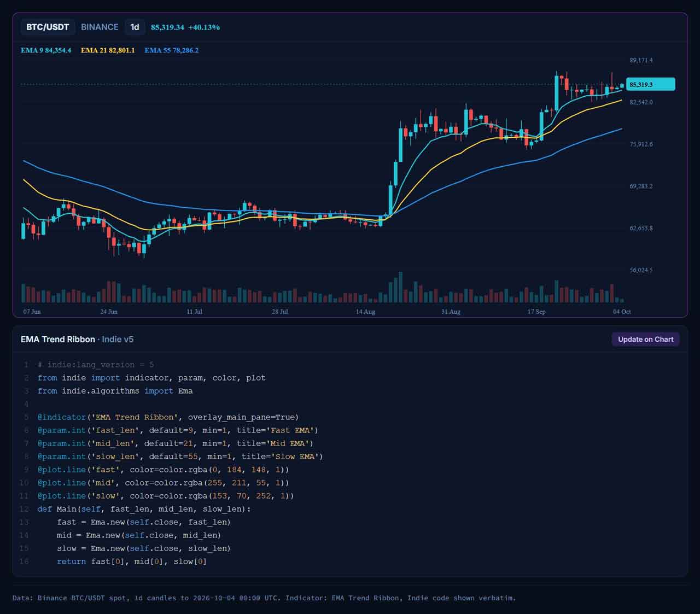Click the 56,024.5 price axis label
This screenshot has height=614, width=700.
click(x=641, y=270)
